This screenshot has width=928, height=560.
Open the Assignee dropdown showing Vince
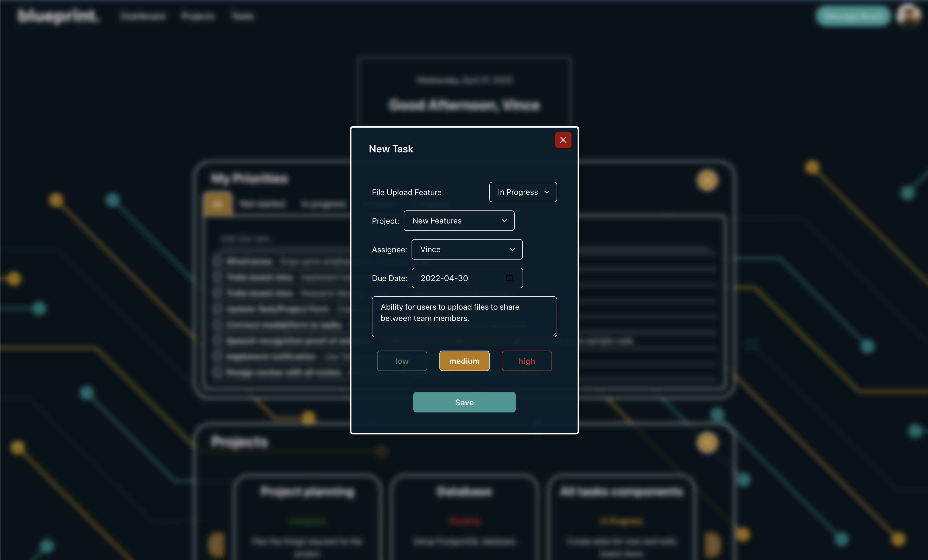(467, 249)
